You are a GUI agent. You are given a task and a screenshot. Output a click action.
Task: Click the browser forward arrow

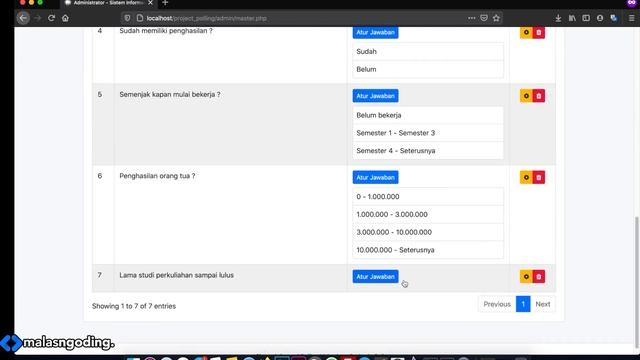tap(38, 18)
